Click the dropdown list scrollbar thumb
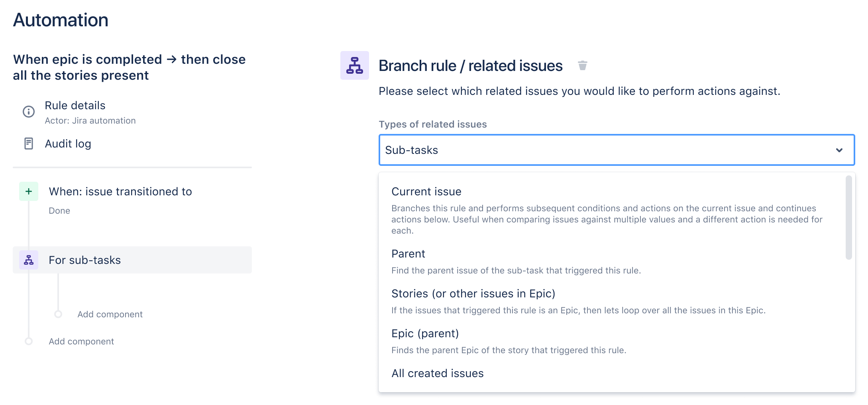 click(848, 218)
